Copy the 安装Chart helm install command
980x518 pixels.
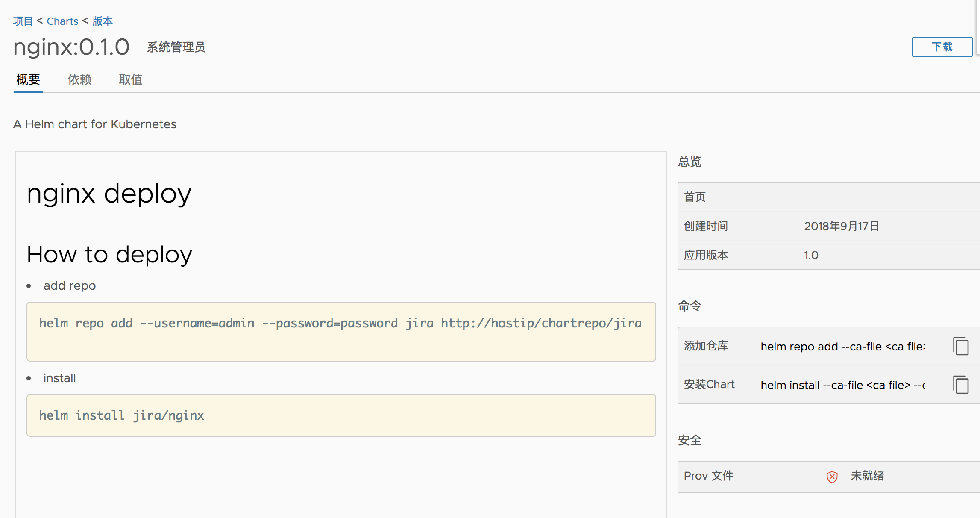click(x=961, y=385)
